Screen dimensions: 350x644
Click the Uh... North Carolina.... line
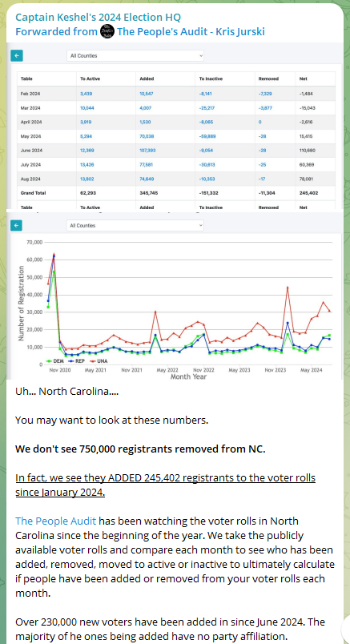pos(67,392)
